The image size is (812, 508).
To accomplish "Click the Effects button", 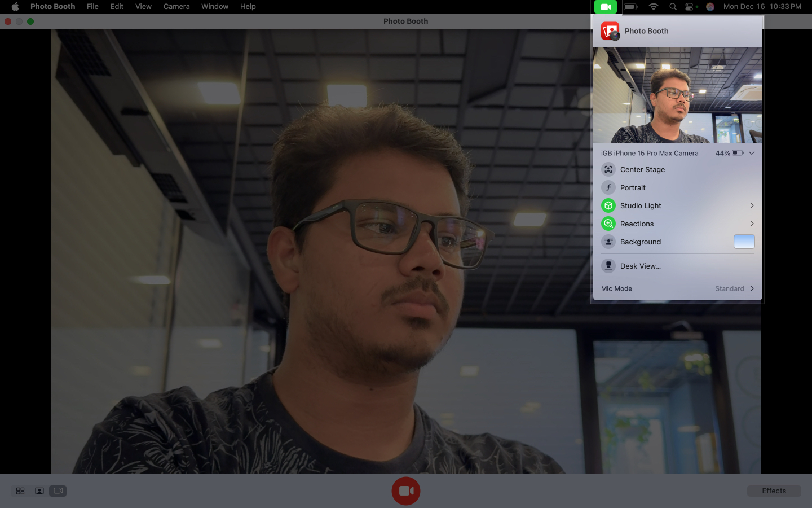I will [x=774, y=491].
